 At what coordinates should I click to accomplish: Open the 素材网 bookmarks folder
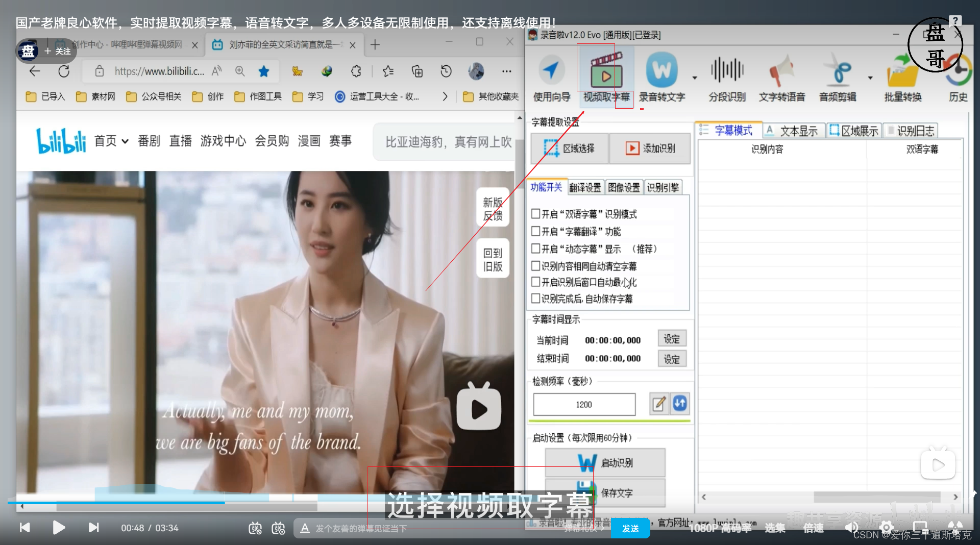coord(95,96)
